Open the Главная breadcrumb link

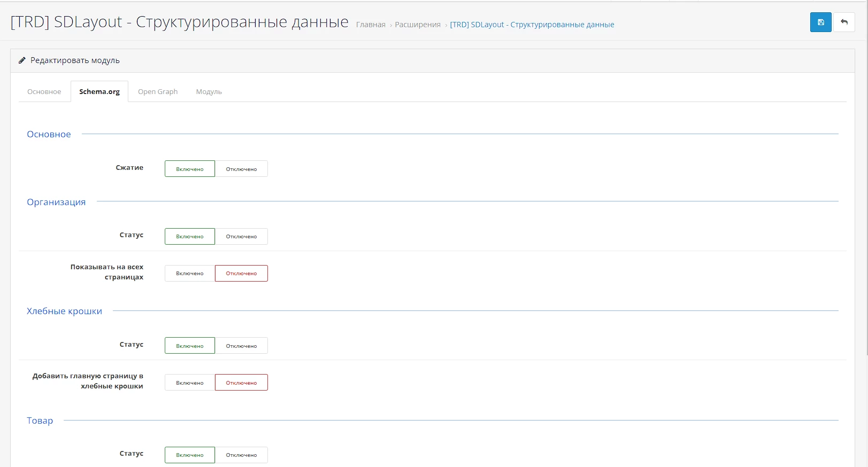371,25
